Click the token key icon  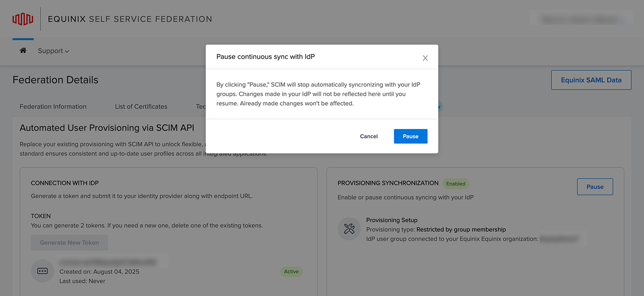(x=42, y=271)
